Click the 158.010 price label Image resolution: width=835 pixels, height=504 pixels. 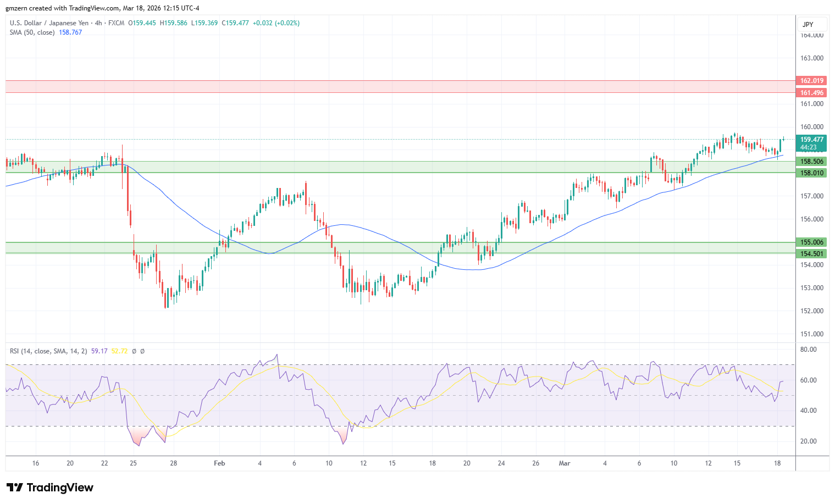[x=811, y=173]
